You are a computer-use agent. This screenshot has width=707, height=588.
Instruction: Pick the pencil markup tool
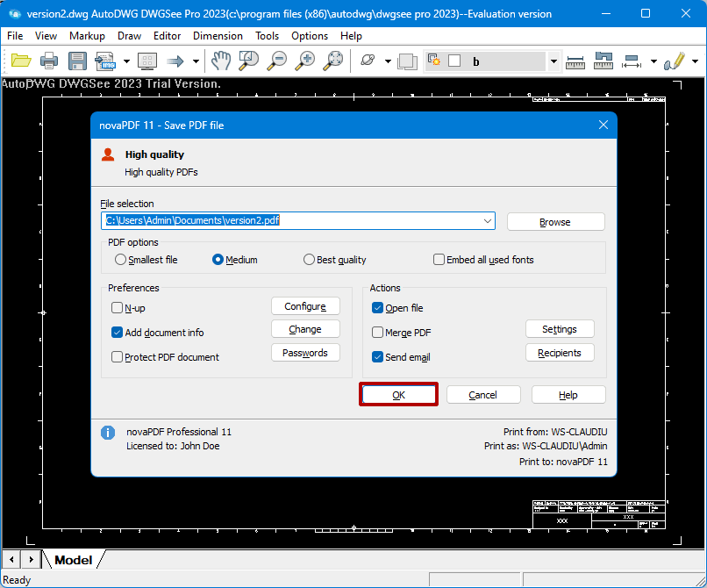coord(675,61)
